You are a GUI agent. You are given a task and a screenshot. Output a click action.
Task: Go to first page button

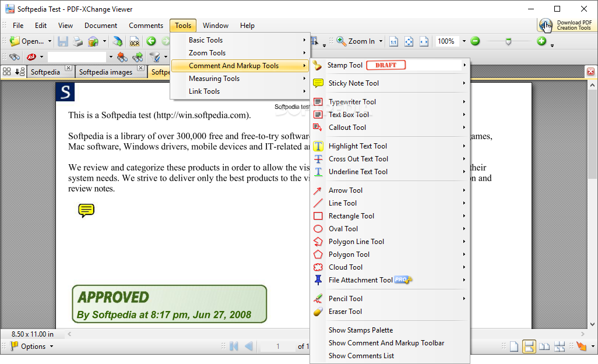[x=234, y=346]
